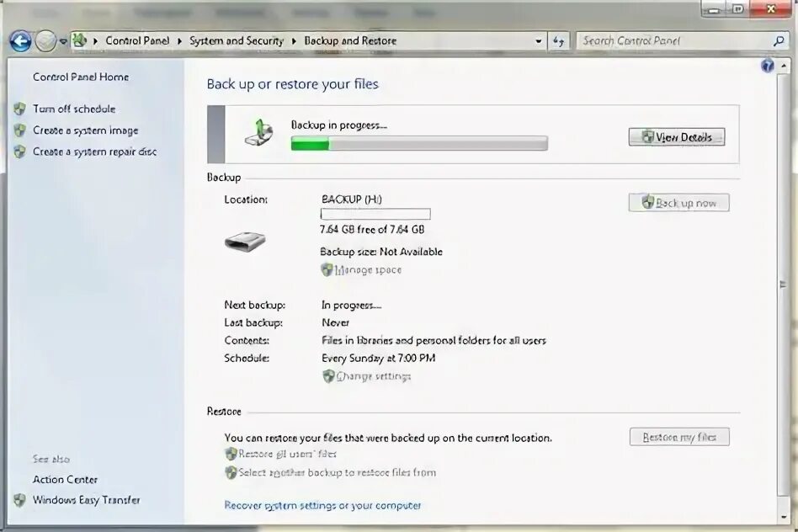Screen dimensions: 798x532
Task: Click Create a system repair disc link
Action: pos(94,152)
